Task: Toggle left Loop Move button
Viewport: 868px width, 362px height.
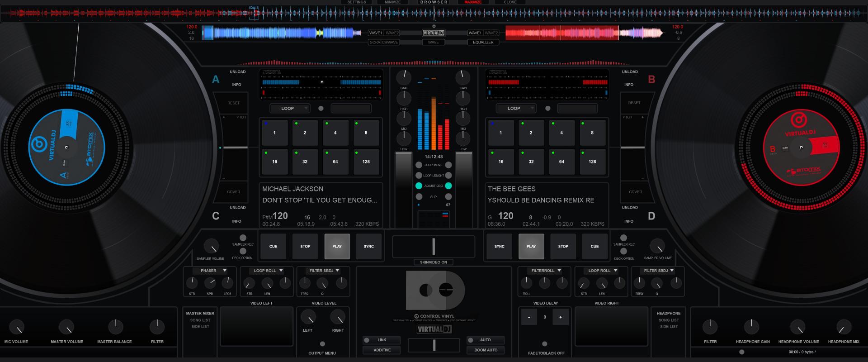Action: pos(419,165)
